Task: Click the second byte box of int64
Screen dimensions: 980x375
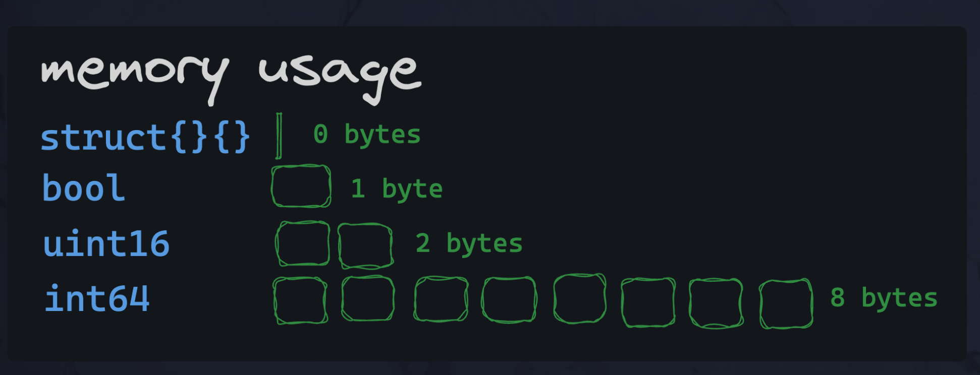Action: [x=368, y=299]
